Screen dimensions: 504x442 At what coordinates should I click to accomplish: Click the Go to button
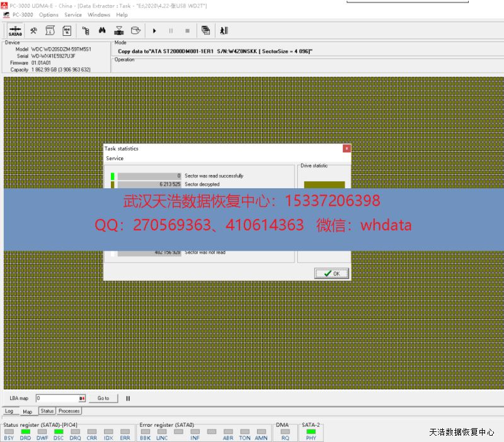(103, 399)
